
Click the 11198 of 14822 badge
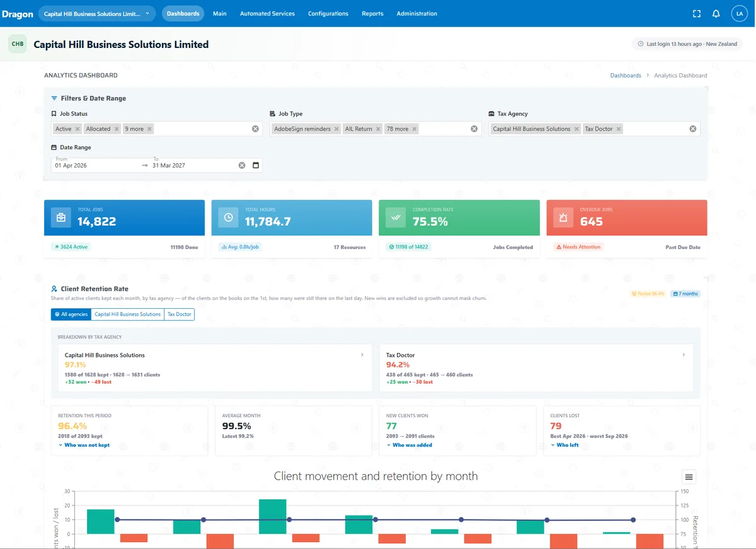(x=409, y=247)
